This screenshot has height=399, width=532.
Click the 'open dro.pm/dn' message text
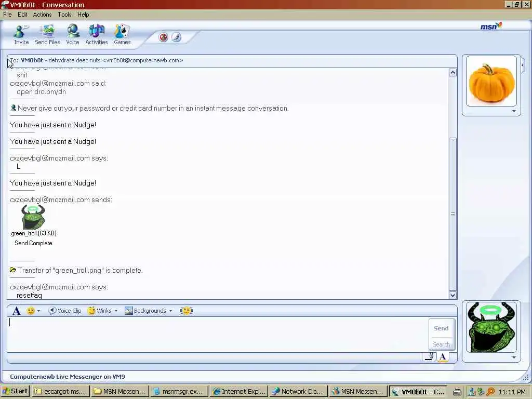(41, 91)
